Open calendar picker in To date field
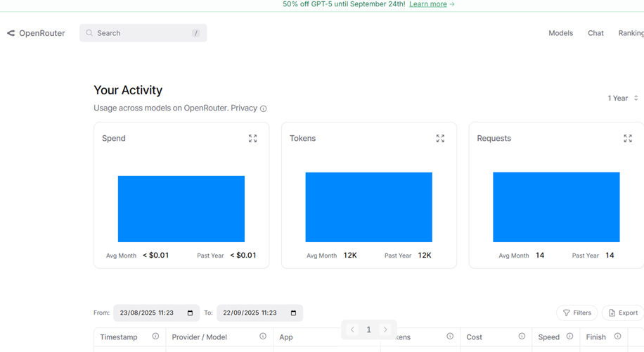This screenshot has height=352, width=644. (x=293, y=313)
